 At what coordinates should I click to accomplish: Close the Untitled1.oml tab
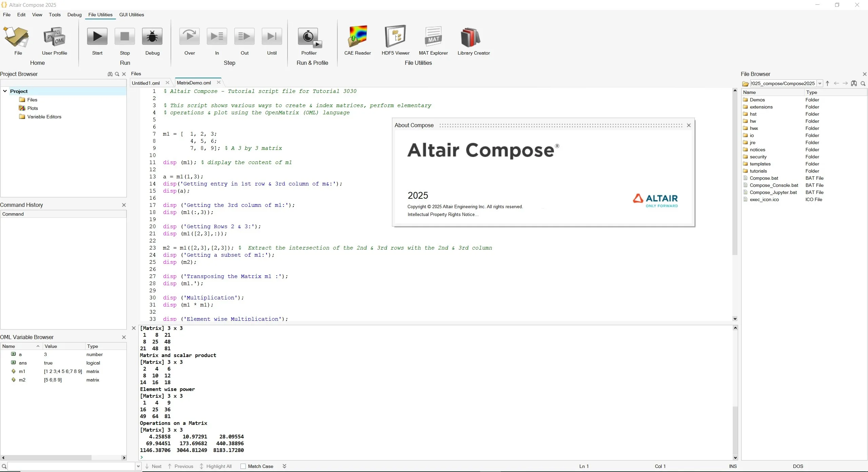167,83
